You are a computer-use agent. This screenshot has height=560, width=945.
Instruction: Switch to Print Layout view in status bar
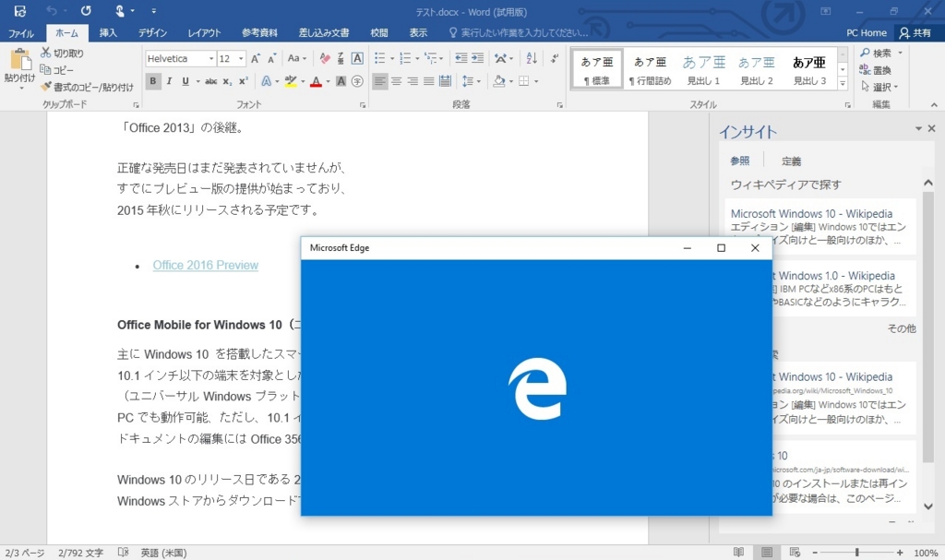(767, 553)
